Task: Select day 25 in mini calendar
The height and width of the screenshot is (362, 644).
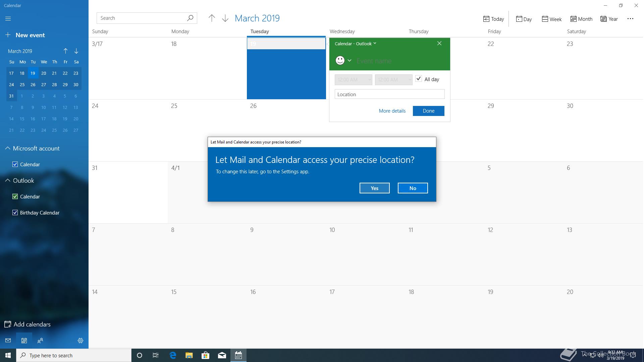Action: 22,84
